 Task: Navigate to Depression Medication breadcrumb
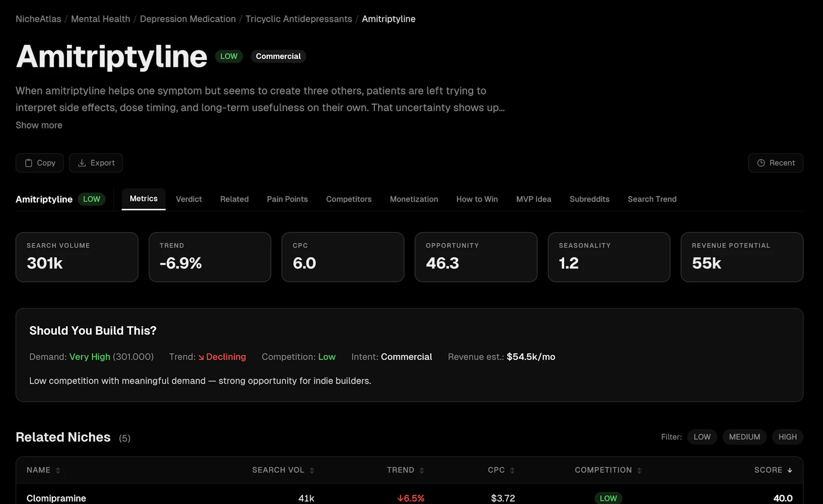[x=188, y=19]
